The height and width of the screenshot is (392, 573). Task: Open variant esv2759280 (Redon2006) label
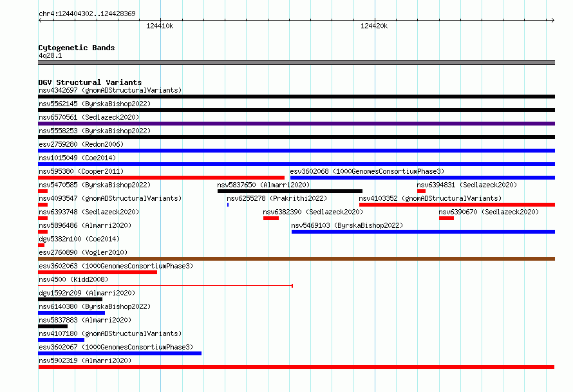click(81, 144)
